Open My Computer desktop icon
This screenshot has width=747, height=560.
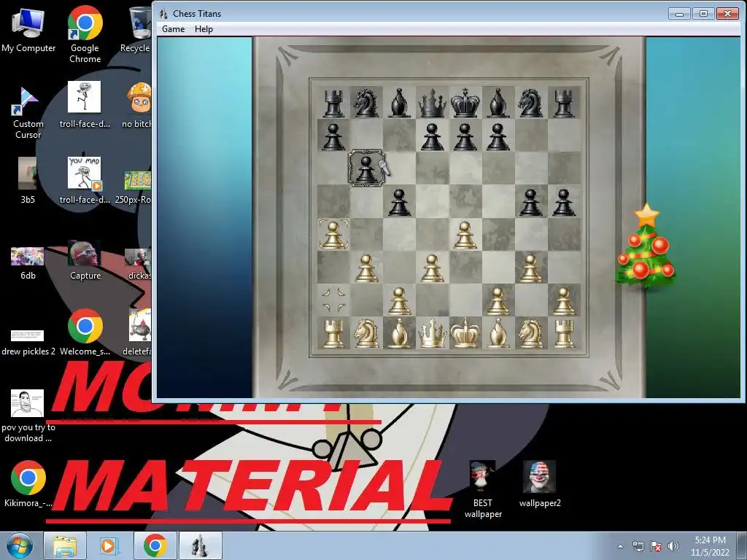point(28,29)
